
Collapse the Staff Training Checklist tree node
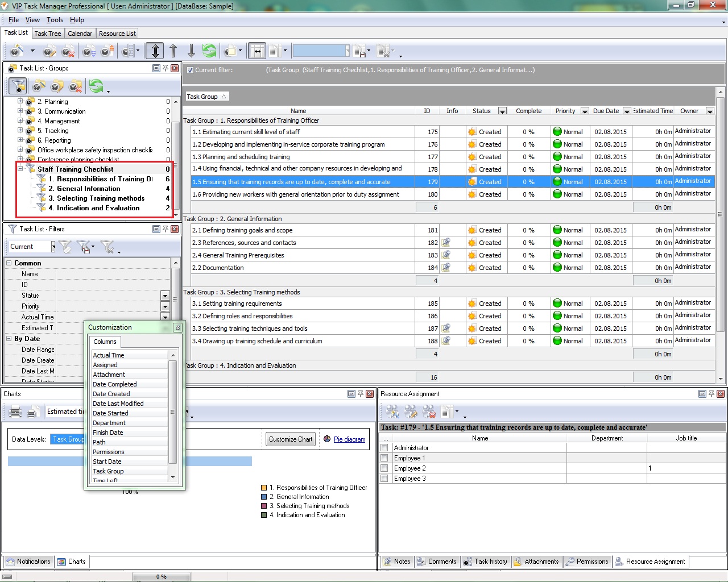19,169
